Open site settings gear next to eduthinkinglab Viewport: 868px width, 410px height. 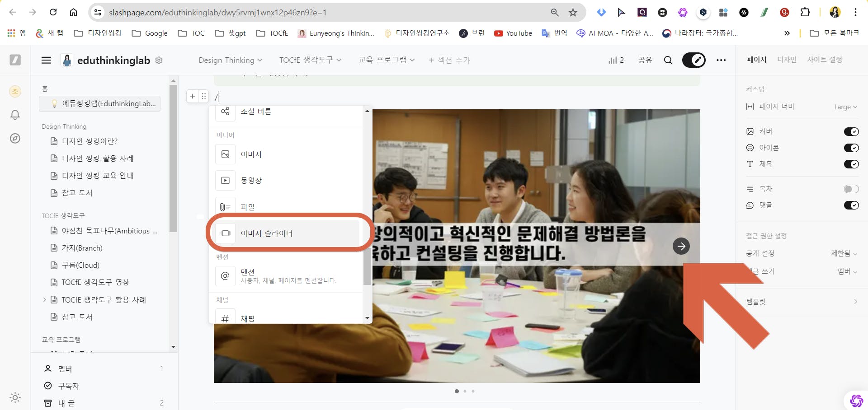tap(159, 60)
